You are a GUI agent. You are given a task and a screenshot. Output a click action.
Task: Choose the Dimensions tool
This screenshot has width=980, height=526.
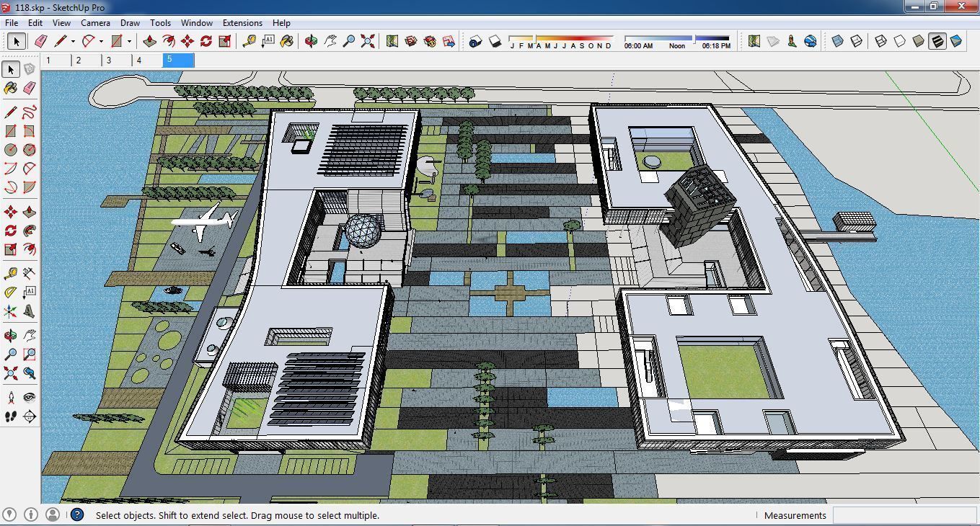tap(30, 274)
